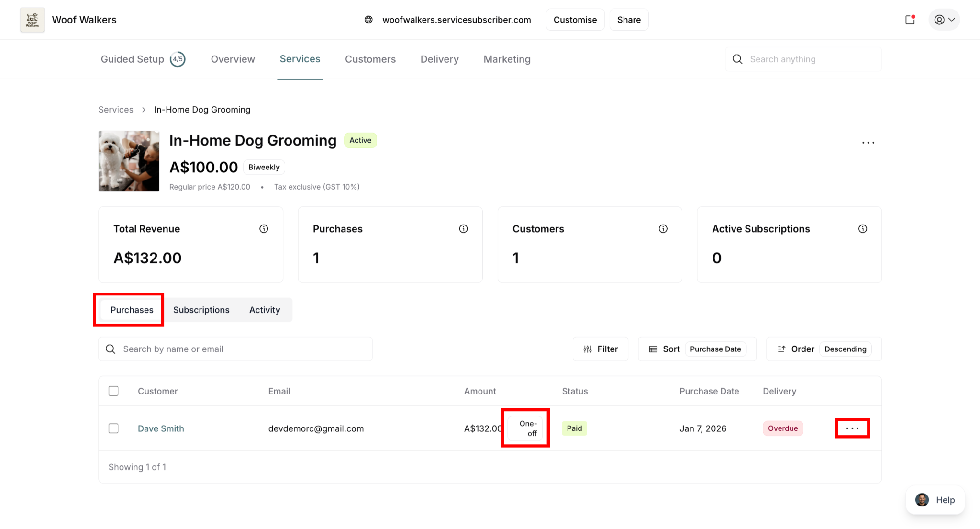
Task: Click the Woof Walkers logo
Action: pyautogui.click(x=32, y=20)
